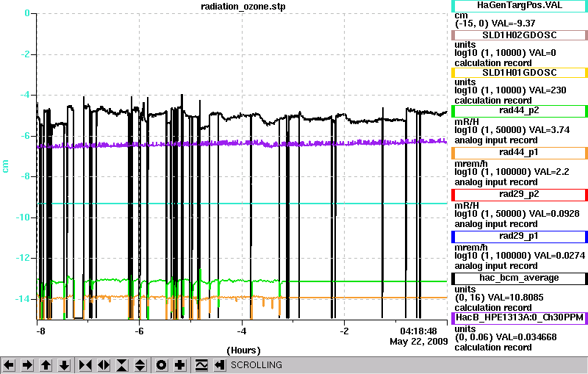Click the VAL=10.8085 readout under hac_bcm_average
This screenshot has width=588, height=374.
click(x=517, y=298)
